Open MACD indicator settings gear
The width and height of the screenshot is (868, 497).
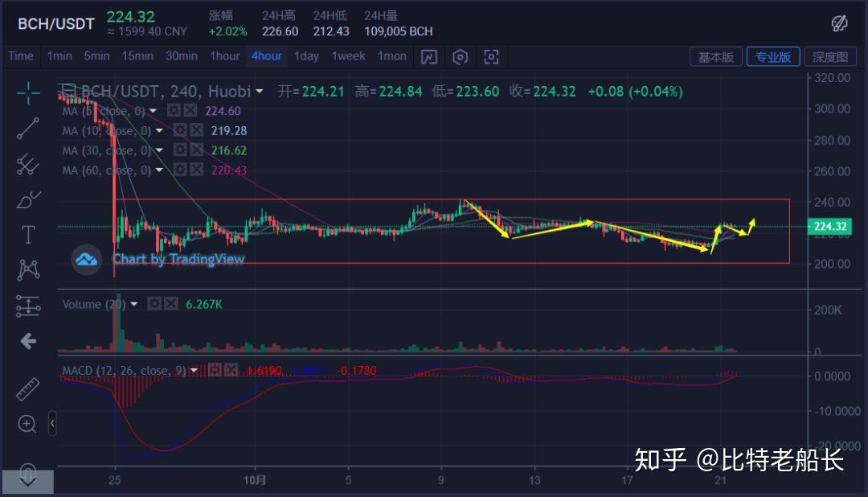point(215,370)
